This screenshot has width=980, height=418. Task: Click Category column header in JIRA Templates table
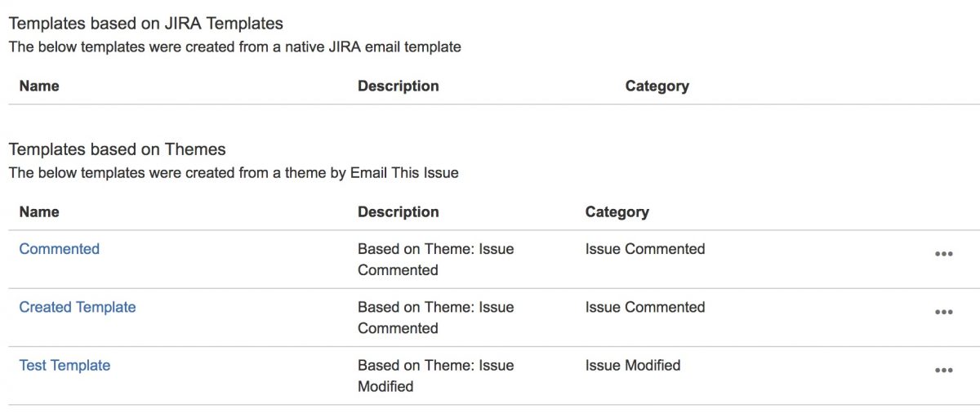pyautogui.click(x=657, y=86)
